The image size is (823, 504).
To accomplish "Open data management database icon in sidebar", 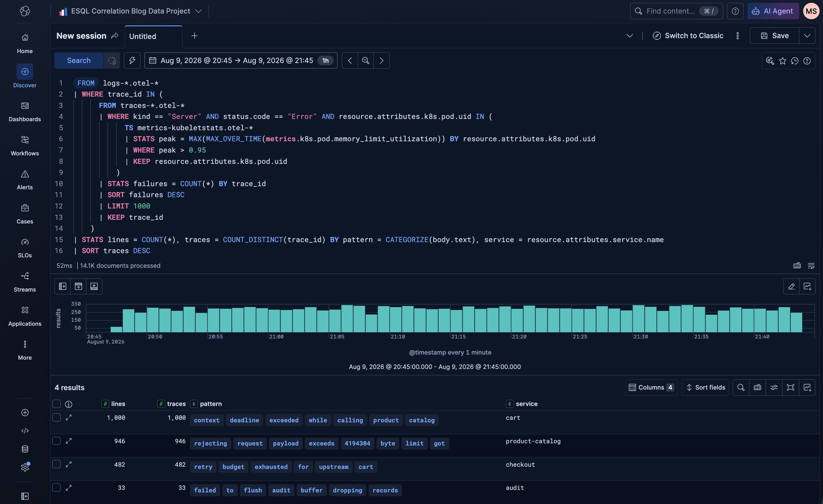I will (x=25, y=449).
